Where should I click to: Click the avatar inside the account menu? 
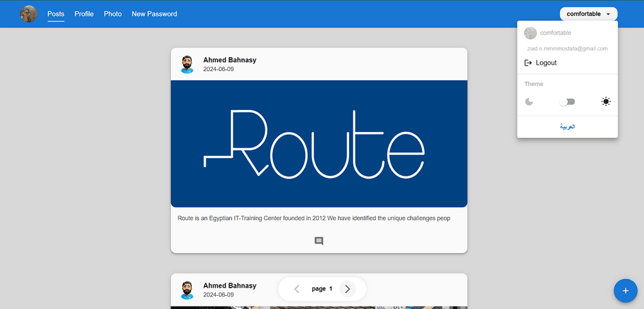point(531,33)
